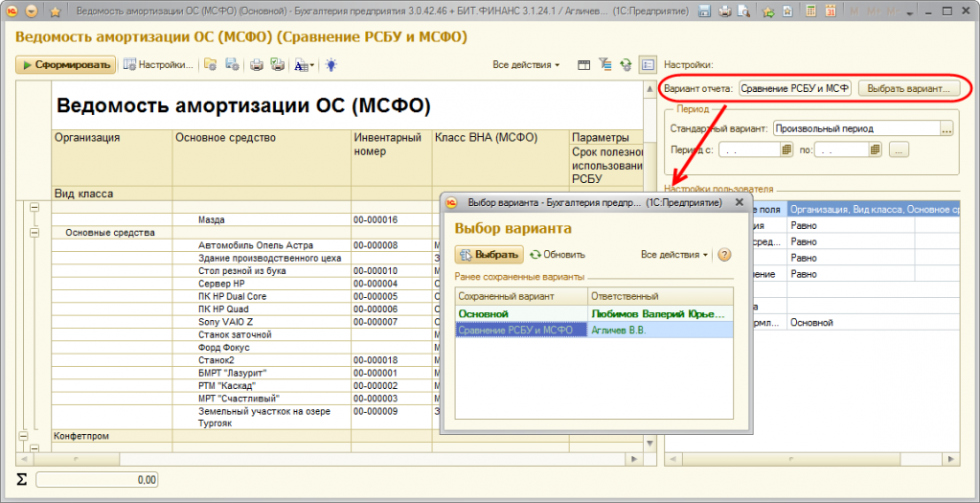Click the print icon in report toolbar

tap(256, 65)
